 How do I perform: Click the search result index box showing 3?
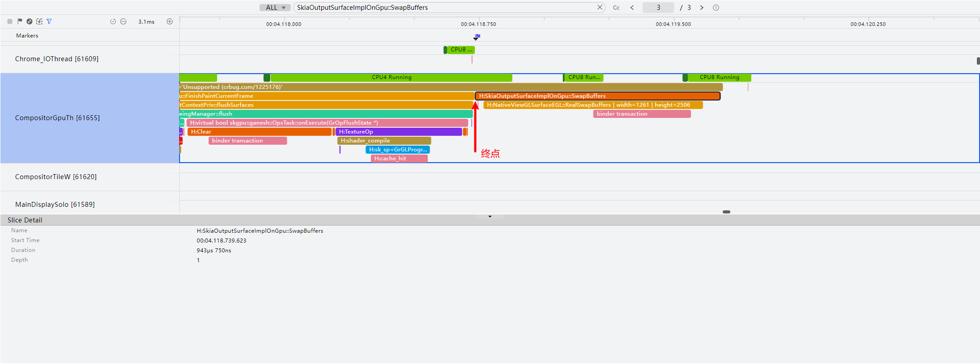[x=658, y=8]
